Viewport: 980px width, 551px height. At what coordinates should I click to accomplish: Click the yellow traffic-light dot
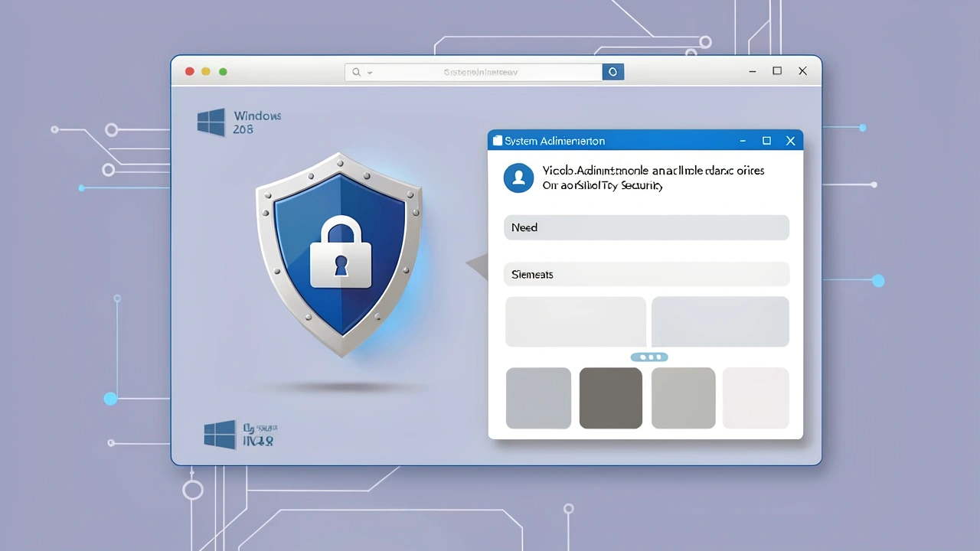coord(206,71)
